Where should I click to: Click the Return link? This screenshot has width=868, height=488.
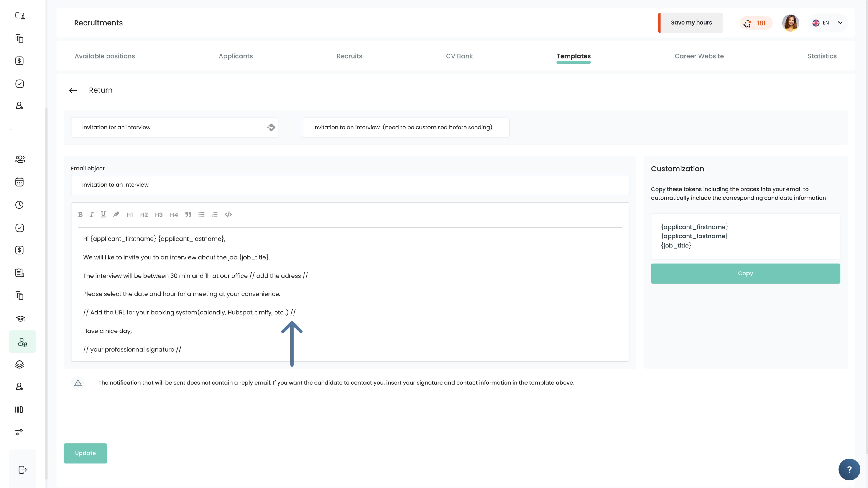pos(100,90)
